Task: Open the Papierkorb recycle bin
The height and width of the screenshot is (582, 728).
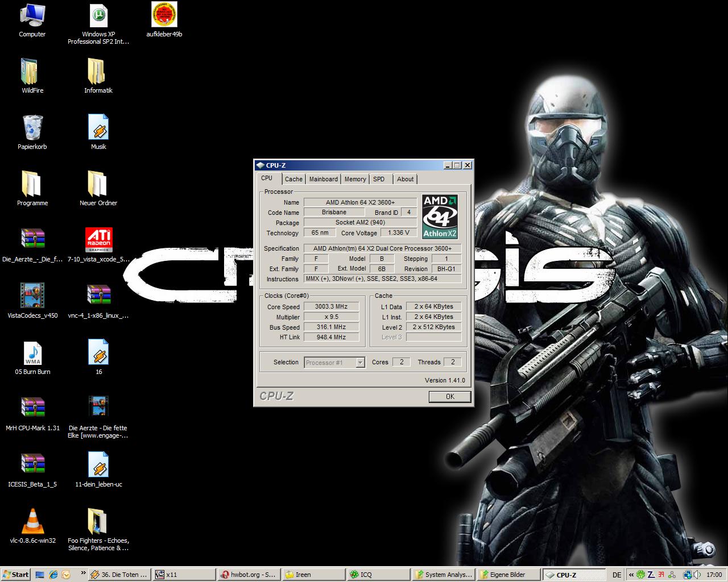Action: pos(32,132)
